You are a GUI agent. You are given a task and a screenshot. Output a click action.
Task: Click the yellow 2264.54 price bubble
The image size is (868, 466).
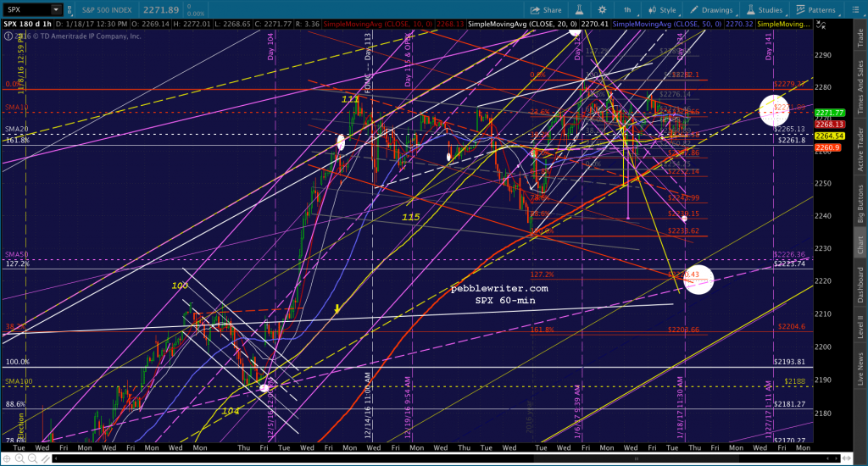click(x=829, y=136)
